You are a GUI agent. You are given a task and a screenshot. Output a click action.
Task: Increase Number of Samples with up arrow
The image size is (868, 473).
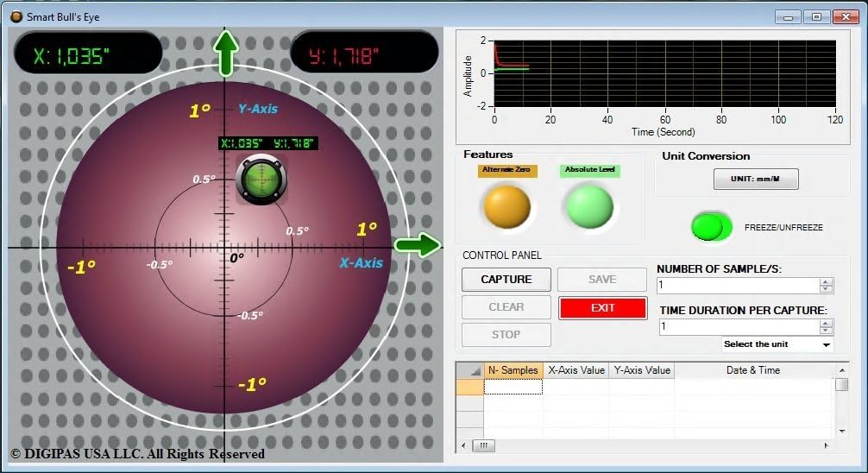point(826,281)
